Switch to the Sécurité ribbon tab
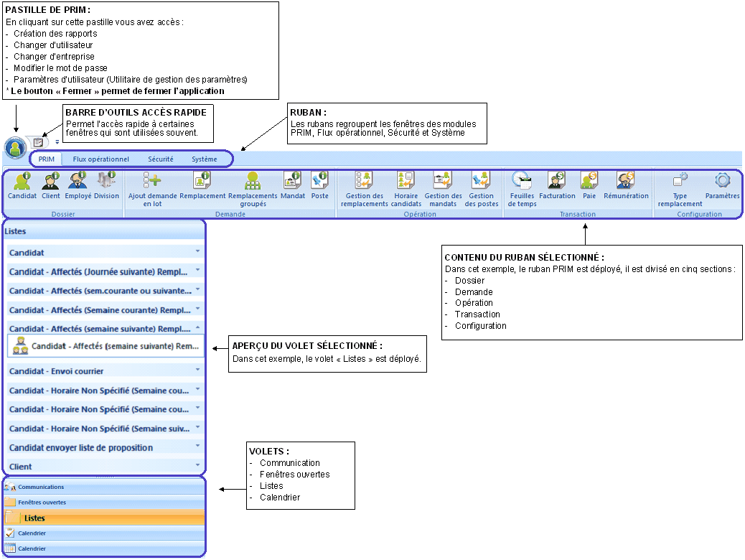 point(160,159)
